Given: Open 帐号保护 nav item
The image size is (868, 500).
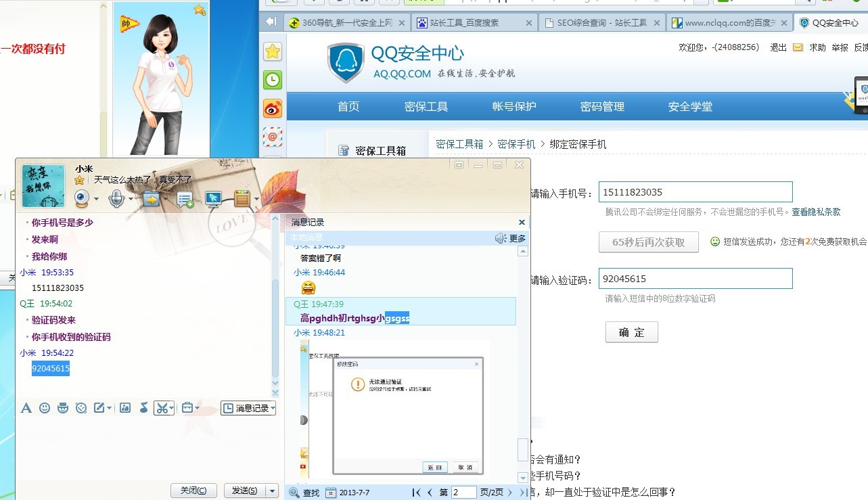Looking at the screenshot, I should [x=514, y=107].
